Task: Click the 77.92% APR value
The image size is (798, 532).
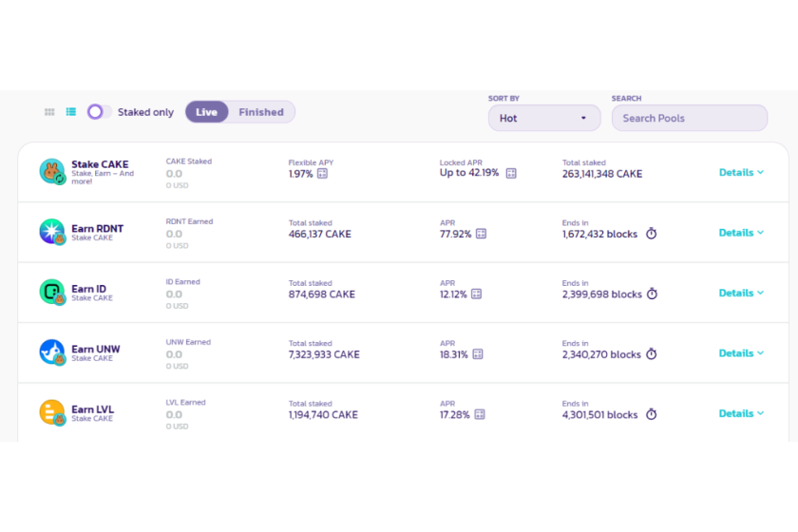Action: [455, 235]
